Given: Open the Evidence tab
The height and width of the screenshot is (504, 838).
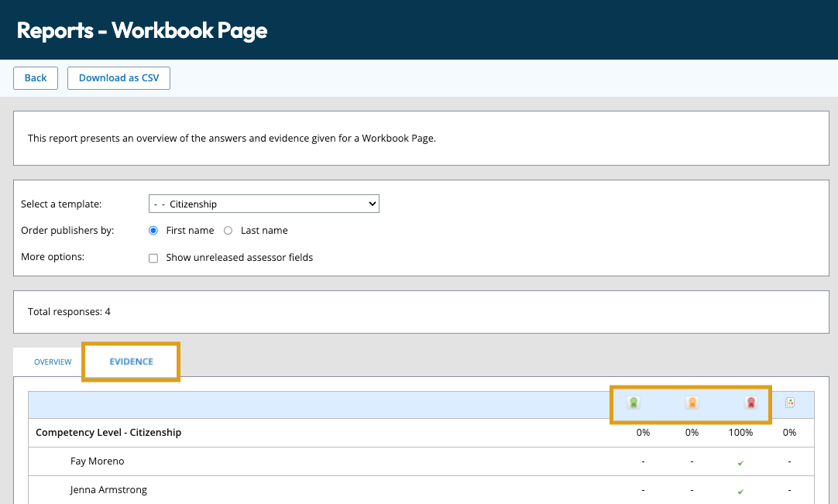Looking at the screenshot, I should coord(132,362).
